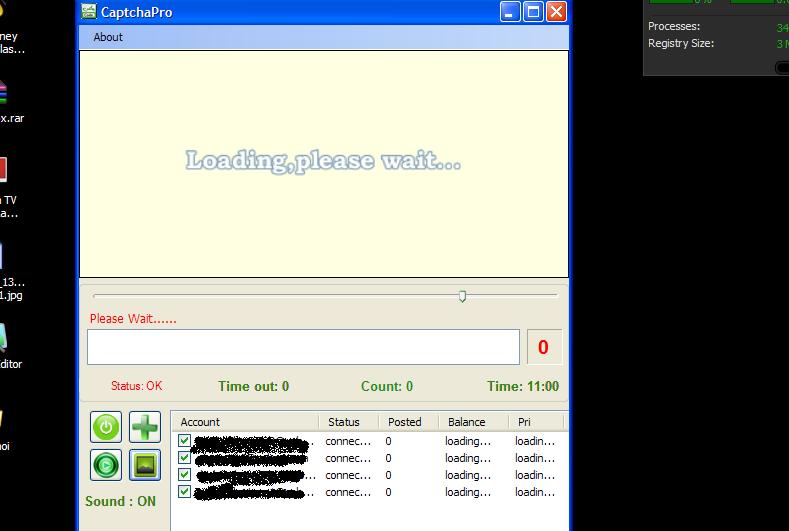Click the Time out: 0 text
The image size is (789, 531).
coord(253,386)
